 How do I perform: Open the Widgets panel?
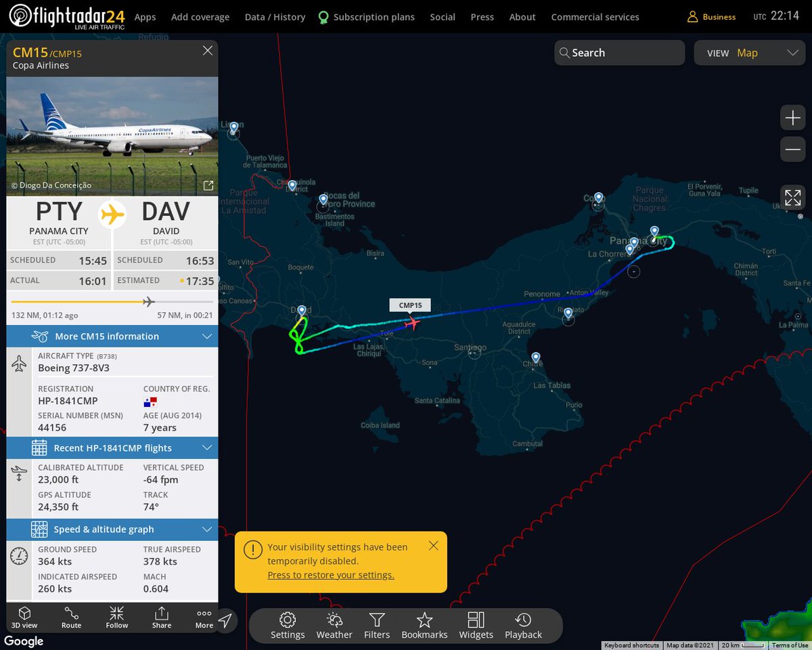coord(476,625)
